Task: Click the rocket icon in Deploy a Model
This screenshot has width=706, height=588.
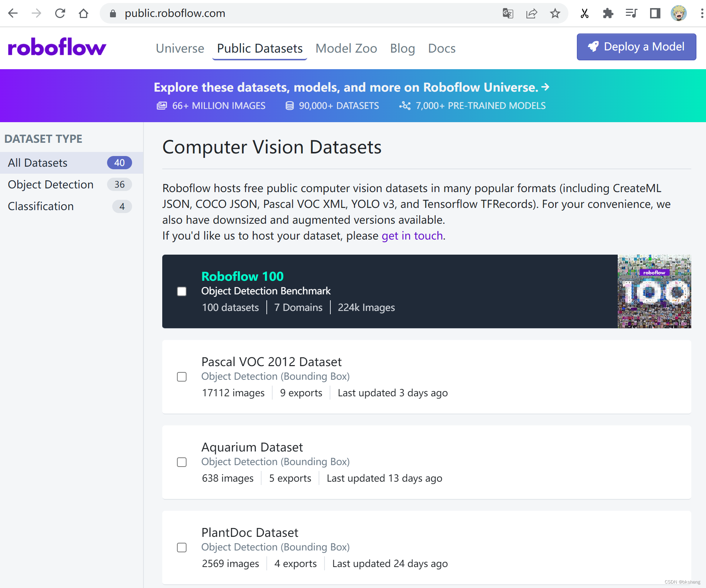Action: [593, 47]
